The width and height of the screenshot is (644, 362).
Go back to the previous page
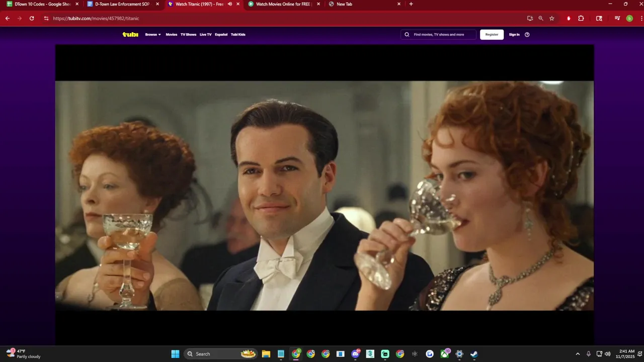click(x=8, y=18)
